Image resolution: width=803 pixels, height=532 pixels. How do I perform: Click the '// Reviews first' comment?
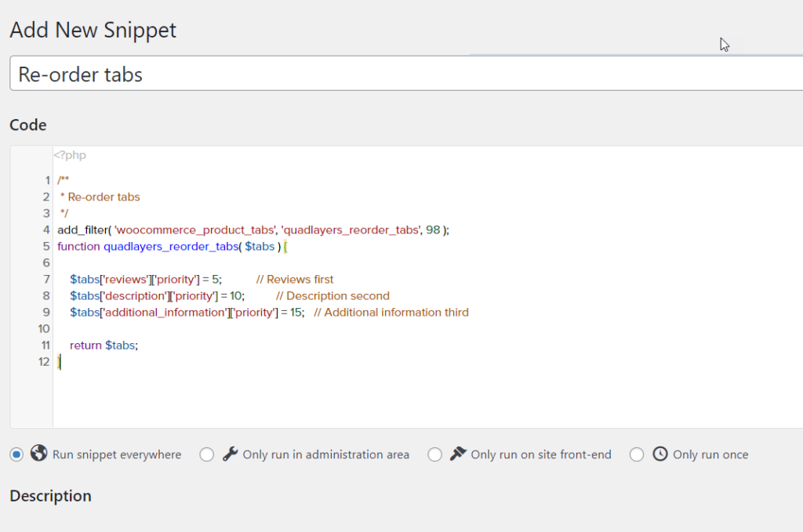click(295, 279)
